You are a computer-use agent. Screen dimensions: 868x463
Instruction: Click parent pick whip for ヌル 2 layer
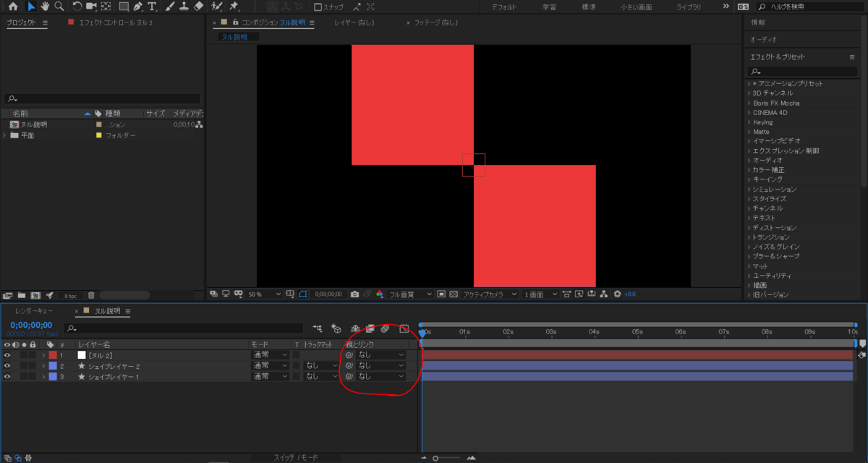[x=349, y=355]
